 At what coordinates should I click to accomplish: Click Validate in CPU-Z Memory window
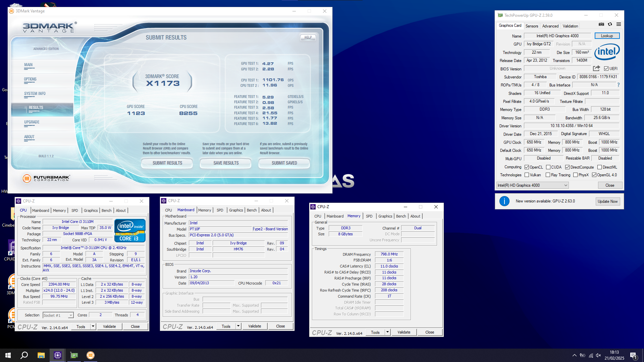(404, 332)
